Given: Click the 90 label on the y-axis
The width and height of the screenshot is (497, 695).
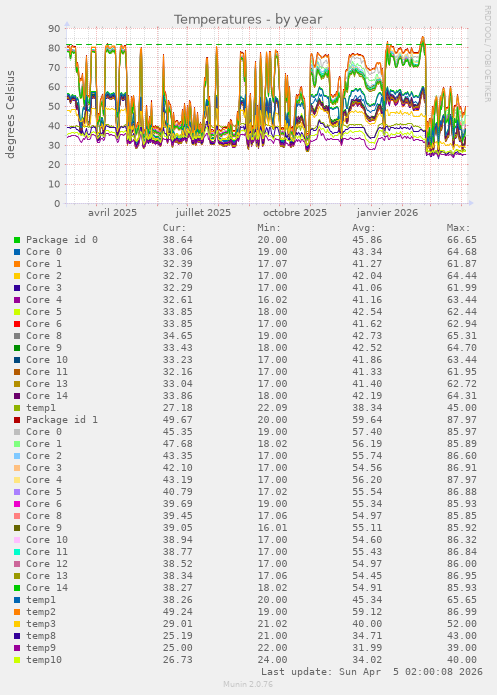Looking at the screenshot, I should click(x=54, y=28).
